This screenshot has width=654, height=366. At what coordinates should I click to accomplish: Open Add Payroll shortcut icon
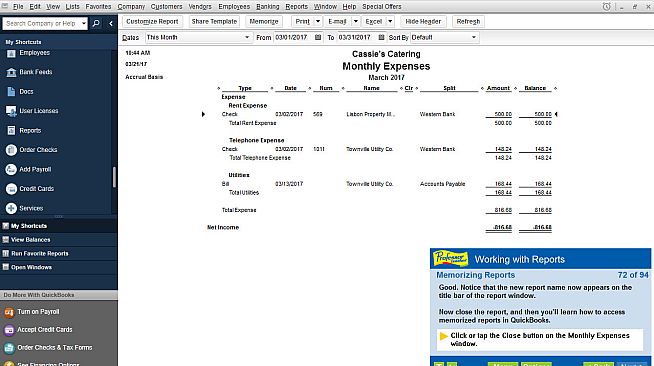coord(11,169)
